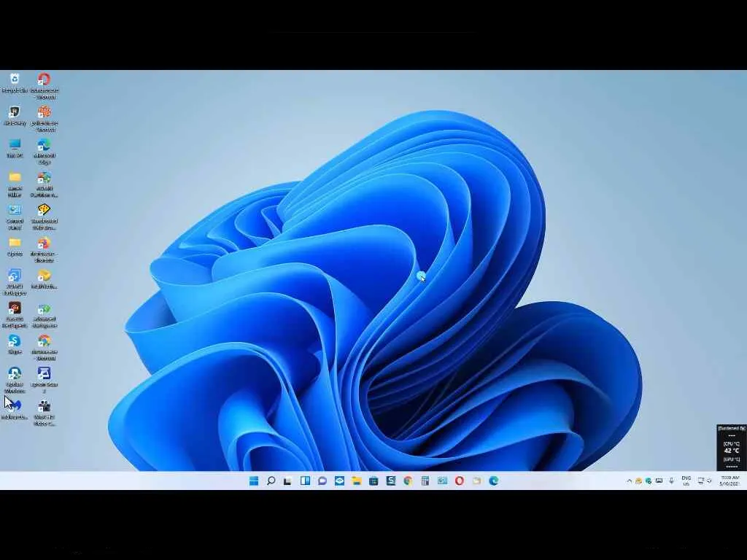Open the volume icon in system tray

coord(709,481)
